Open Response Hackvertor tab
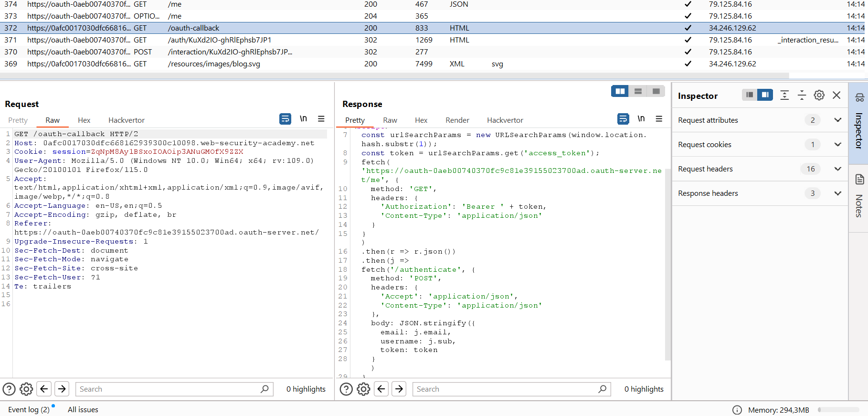 [505, 120]
